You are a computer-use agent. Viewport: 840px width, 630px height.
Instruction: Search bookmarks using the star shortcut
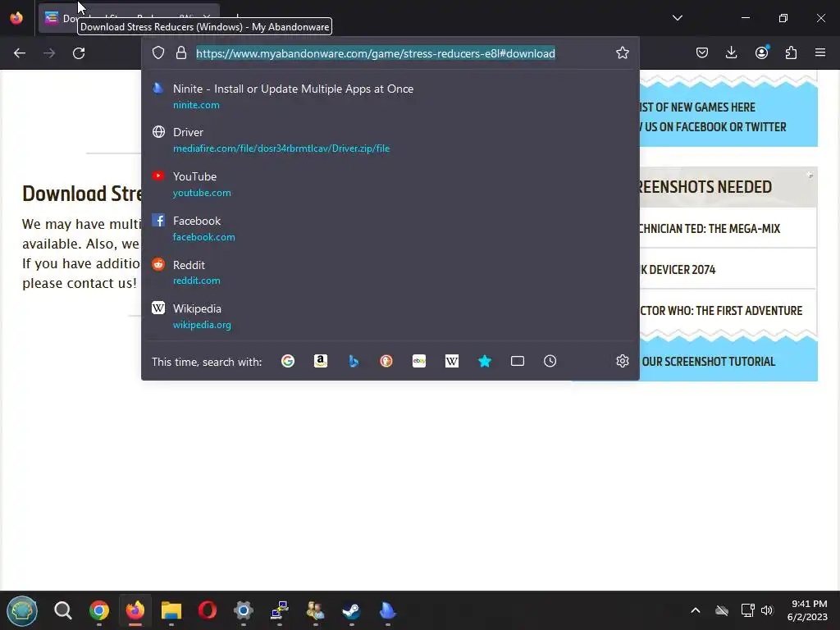point(485,361)
